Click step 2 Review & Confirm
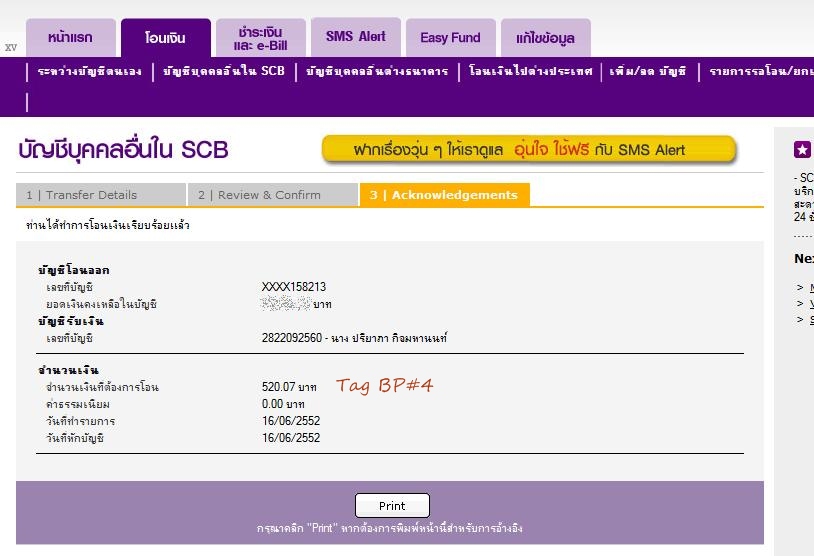Image resolution: width=814 pixels, height=556 pixels. (x=273, y=195)
